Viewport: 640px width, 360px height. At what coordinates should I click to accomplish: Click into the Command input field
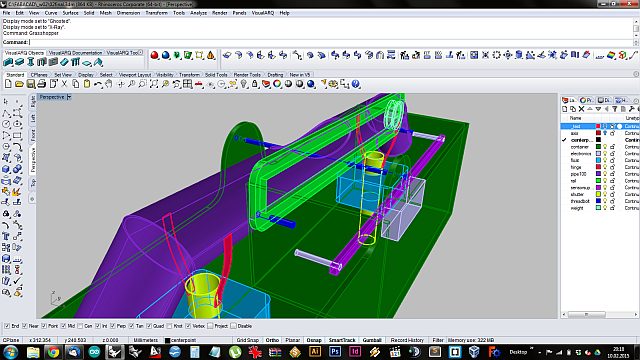click(331, 42)
